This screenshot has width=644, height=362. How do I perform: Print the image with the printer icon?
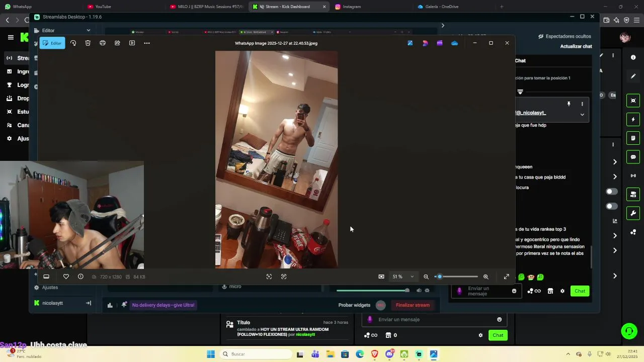point(103,43)
